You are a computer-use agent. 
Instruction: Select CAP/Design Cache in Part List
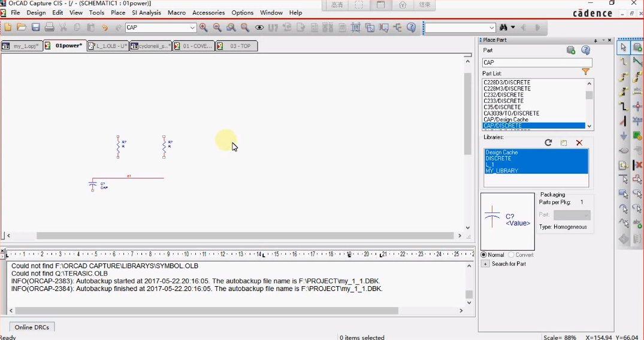(506, 120)
